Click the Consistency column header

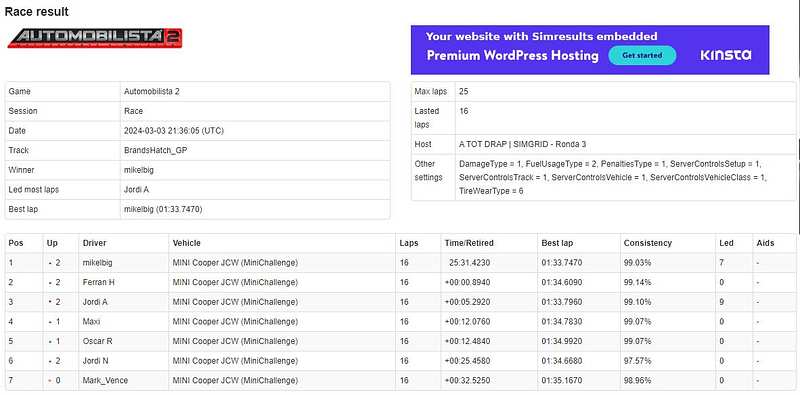click(647, 243)
